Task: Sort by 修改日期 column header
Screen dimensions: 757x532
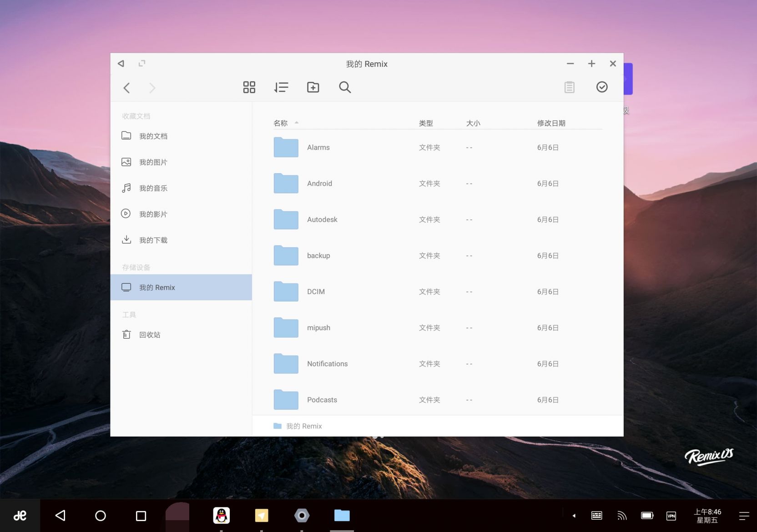Action: tap(551, 123)
